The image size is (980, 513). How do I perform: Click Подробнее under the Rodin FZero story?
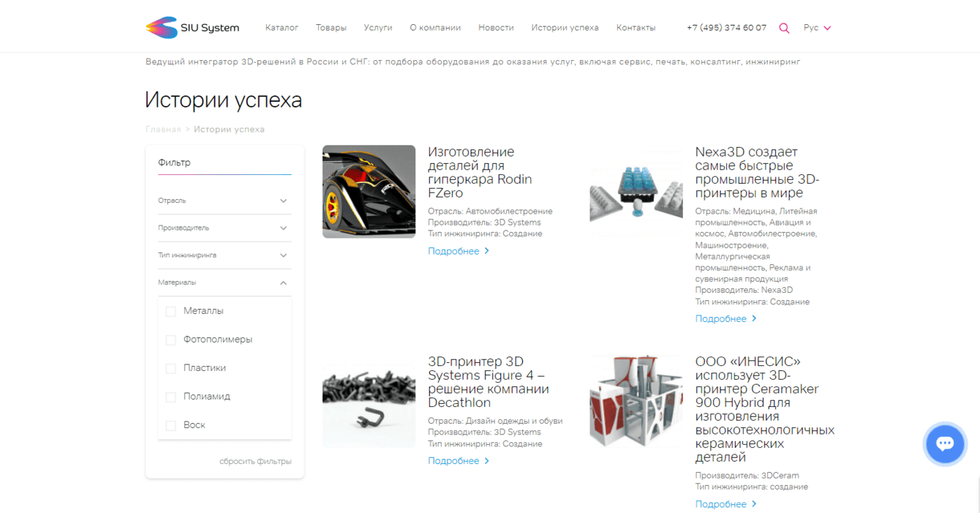click(x=459, y=251)
